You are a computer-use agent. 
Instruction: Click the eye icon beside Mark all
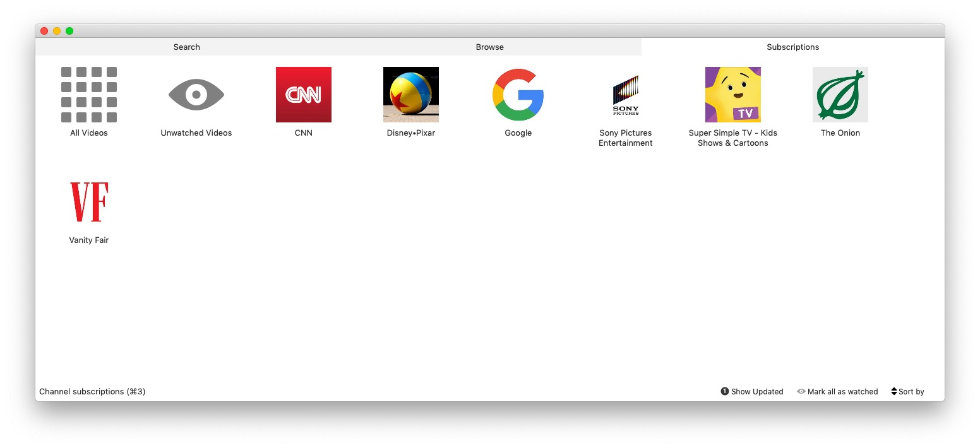tap(801, 391)
